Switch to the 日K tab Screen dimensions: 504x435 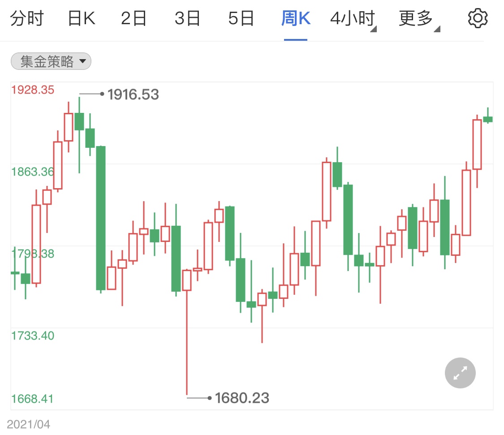pyautogui.click(x=82, y=18)
